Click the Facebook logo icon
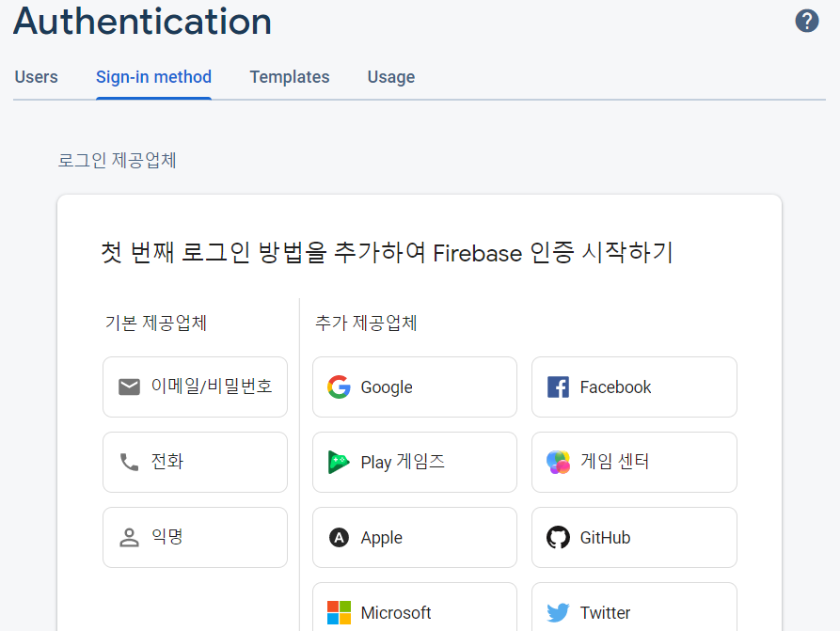The height and width of the screenshot is (631, 840). tap(558, 386)
